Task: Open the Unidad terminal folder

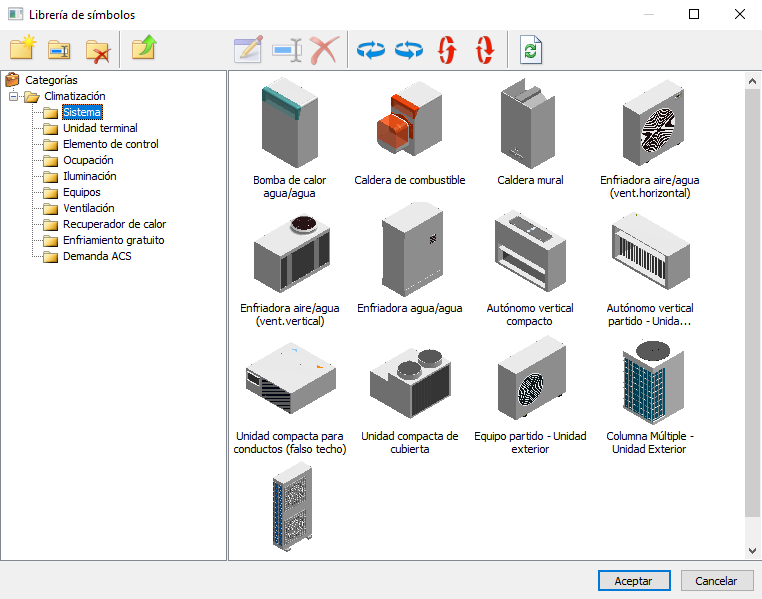Action: [x=100, y=128]
